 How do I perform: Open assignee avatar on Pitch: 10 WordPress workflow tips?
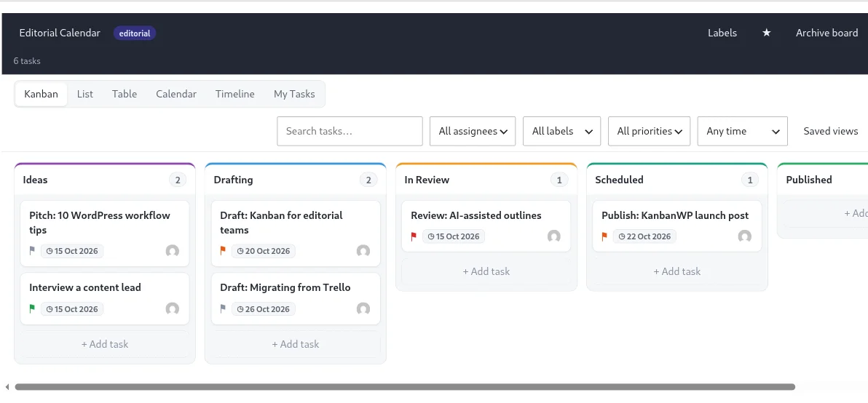(x=173, y=251)
